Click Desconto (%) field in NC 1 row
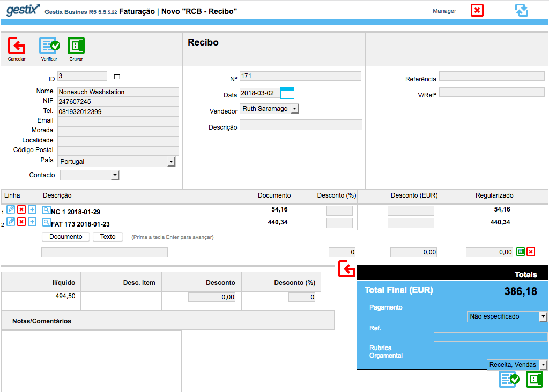Screen dimensions: 549x392 click(x=339, y=211)
